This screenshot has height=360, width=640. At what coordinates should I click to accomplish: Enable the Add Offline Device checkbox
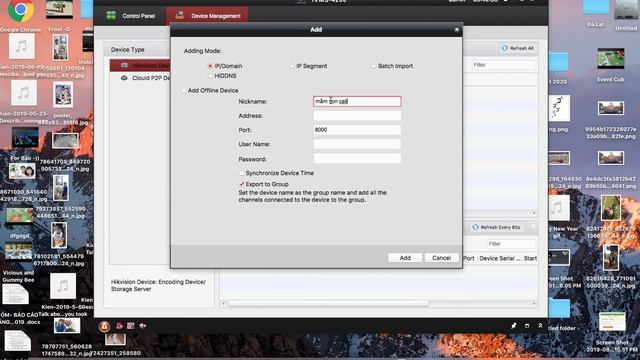point(184,91)
